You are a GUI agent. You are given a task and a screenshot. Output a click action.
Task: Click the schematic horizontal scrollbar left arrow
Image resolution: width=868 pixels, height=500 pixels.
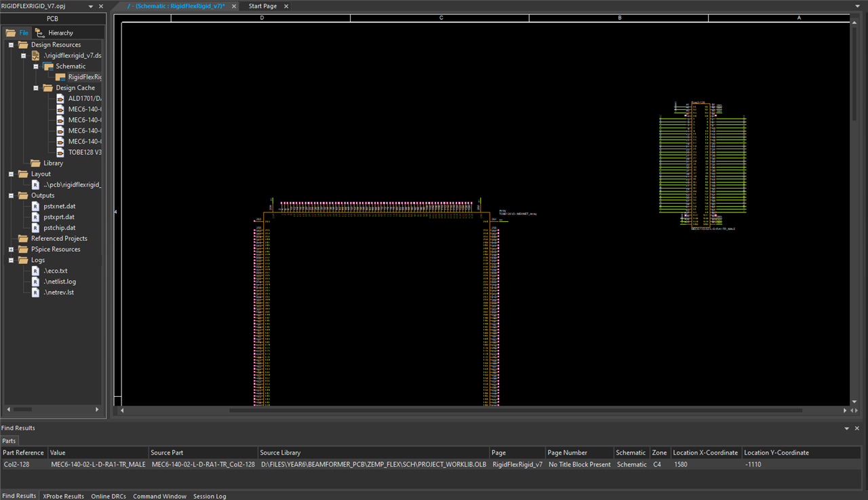coord(122,410)
